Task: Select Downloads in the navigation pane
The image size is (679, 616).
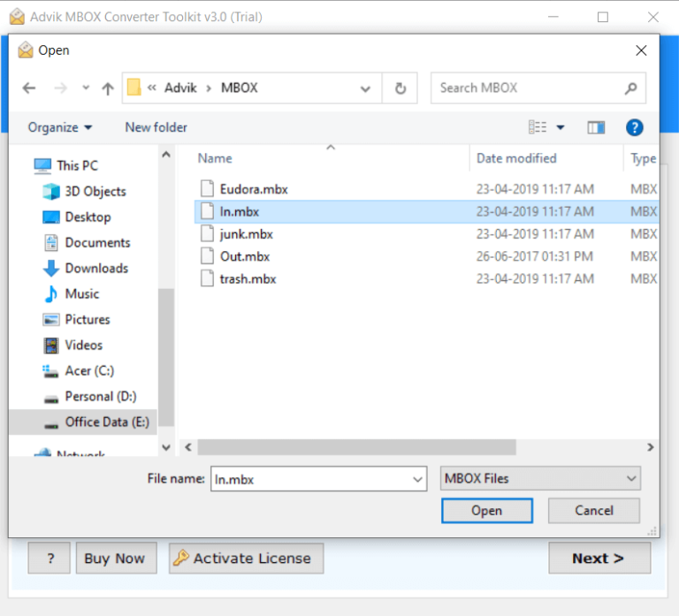Action: coord(96,268)
